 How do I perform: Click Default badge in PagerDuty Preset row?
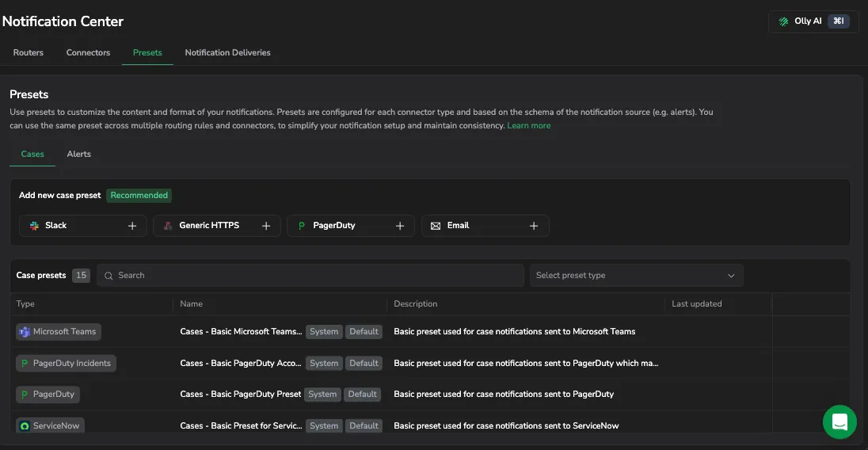click(362, 394)
